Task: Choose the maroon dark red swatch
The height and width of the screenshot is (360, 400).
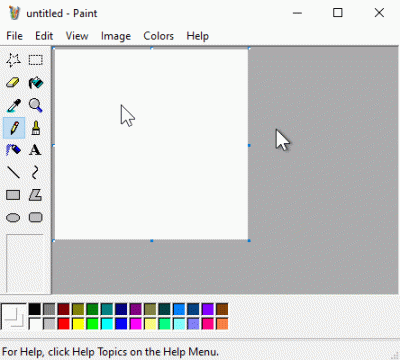Action: click(63, 309)
